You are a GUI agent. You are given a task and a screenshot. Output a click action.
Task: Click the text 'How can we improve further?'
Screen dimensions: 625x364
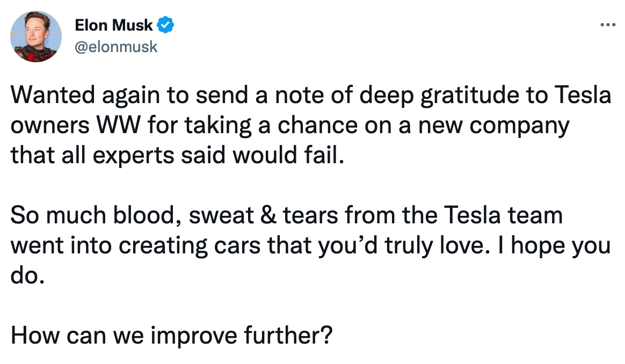[172, 336]
